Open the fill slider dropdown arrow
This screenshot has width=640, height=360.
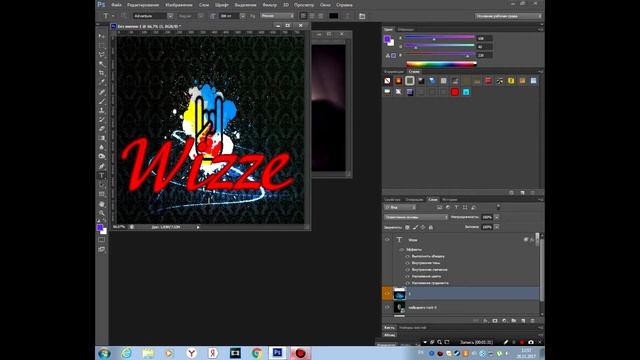(496, 227)
